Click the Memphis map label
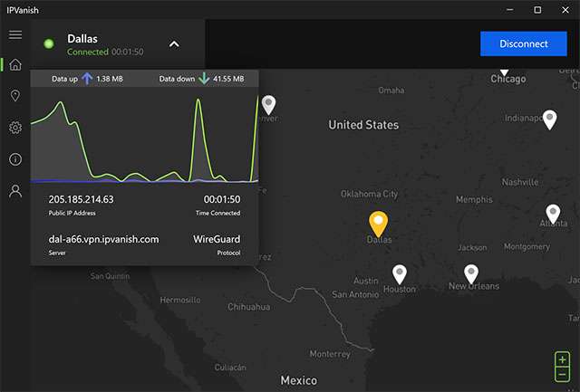 point(474,199)
